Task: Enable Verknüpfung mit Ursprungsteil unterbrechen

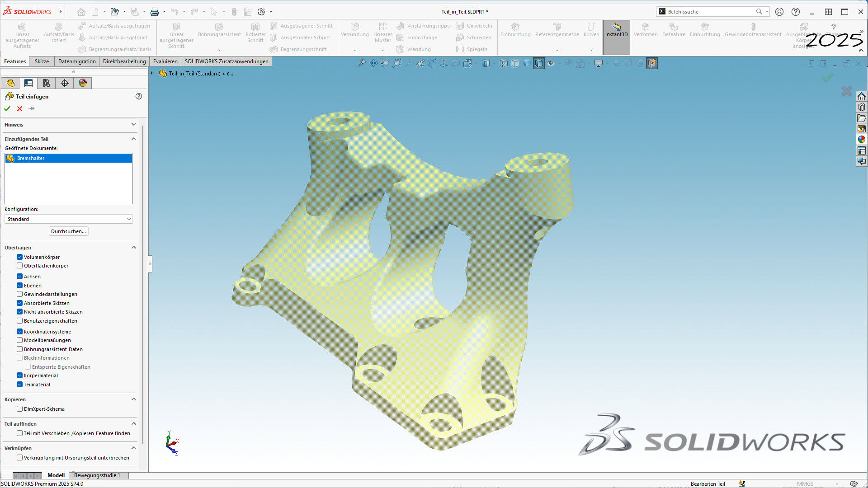Action: pos(20,458)
